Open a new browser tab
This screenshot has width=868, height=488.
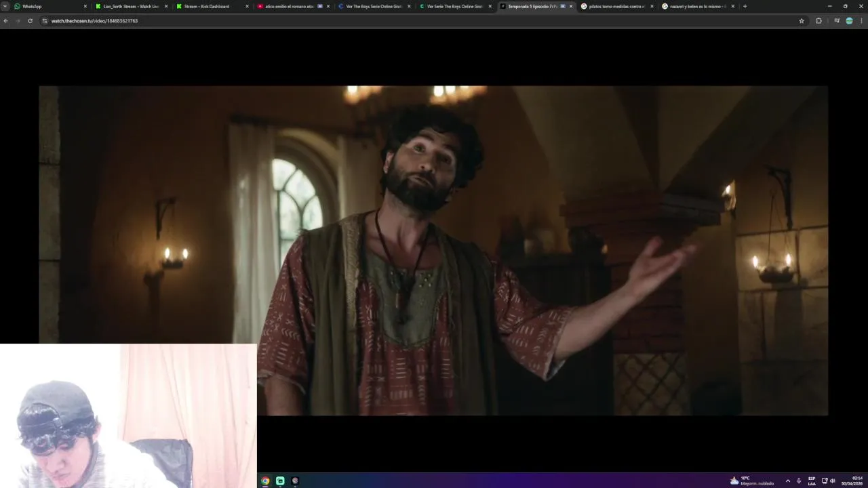pos(745,6)
